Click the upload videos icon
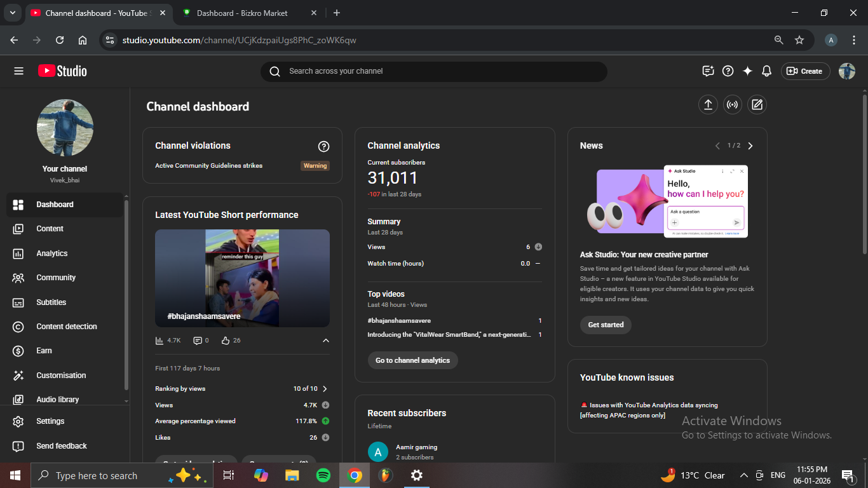 tap(708, 105)
